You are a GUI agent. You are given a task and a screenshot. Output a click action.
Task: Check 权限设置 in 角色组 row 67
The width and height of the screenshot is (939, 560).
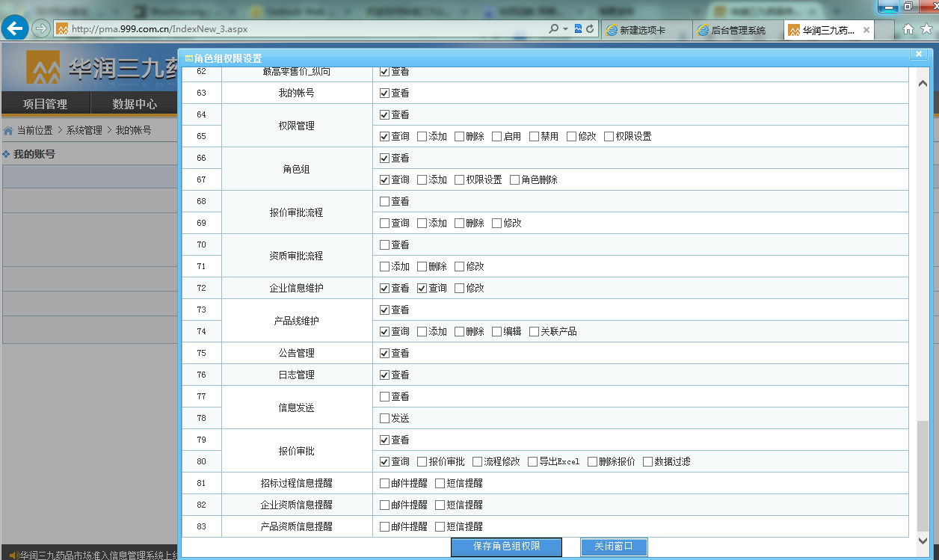point(459,179)
